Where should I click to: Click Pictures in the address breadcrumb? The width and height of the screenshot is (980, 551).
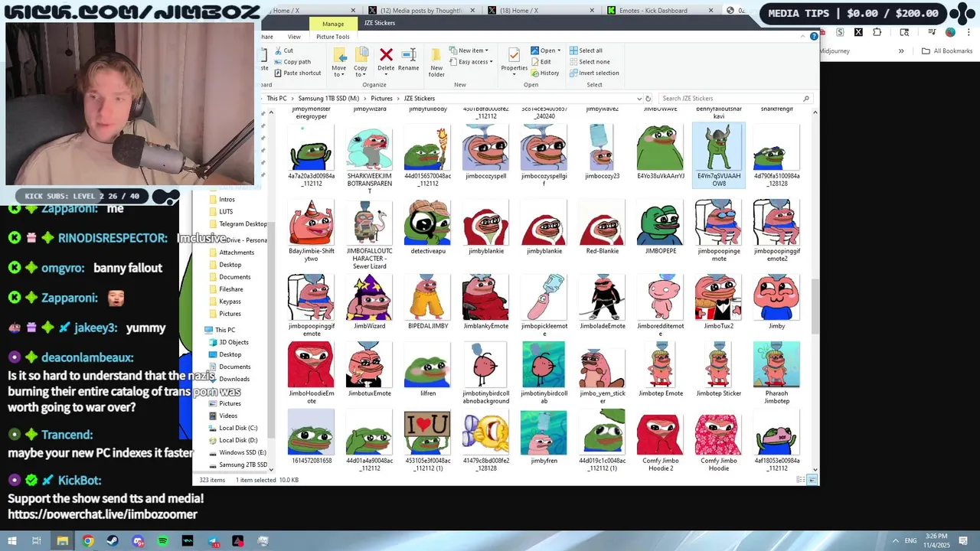coord(381,98)
